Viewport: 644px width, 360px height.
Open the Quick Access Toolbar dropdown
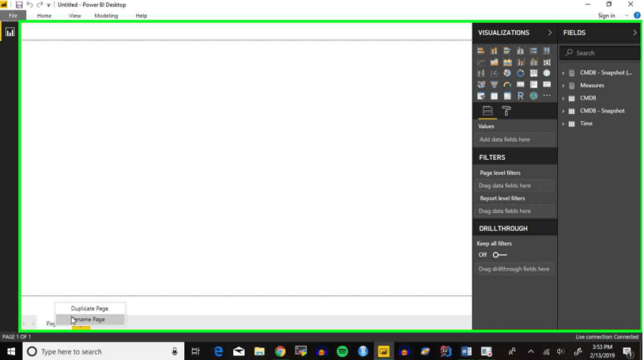pos(48,5)
